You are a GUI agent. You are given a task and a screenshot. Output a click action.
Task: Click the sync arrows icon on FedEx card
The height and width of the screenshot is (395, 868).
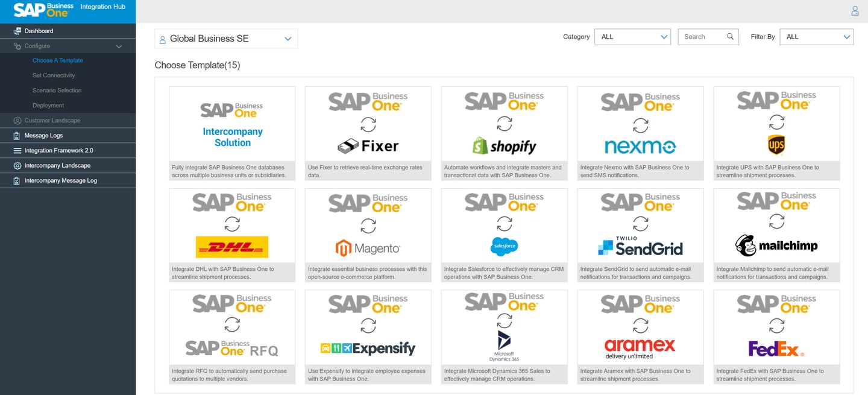click(777, 326)
